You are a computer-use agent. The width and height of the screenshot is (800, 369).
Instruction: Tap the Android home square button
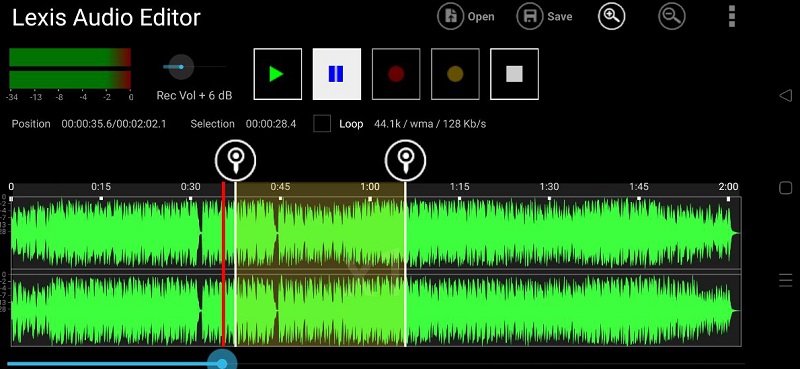click(x=785, y=188)
